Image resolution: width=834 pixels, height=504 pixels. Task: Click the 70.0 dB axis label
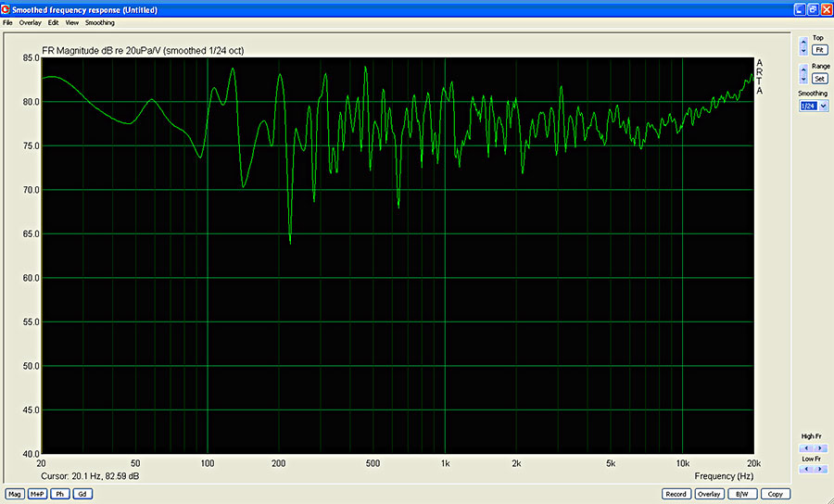(31, 190)
